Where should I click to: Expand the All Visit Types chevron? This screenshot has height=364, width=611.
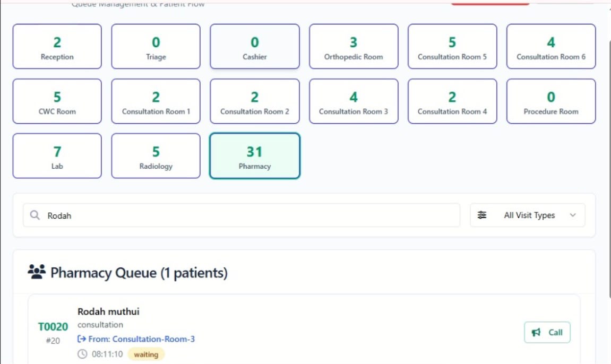572,215
